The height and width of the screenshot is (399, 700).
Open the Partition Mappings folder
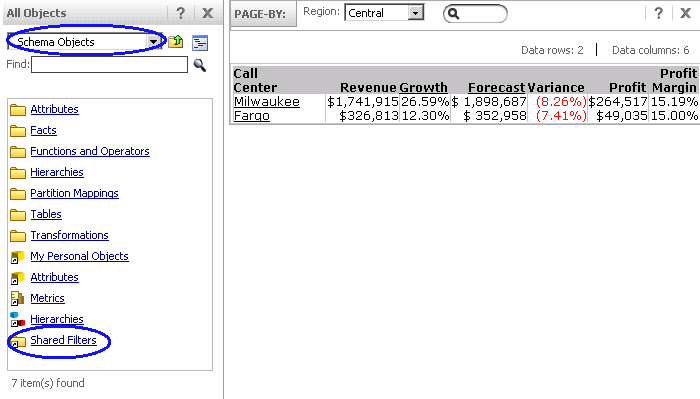(x=74, y=193)
